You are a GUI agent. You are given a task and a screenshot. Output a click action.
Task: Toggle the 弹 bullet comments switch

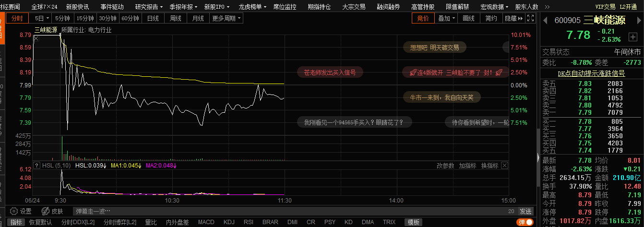(x=525, y=222)
